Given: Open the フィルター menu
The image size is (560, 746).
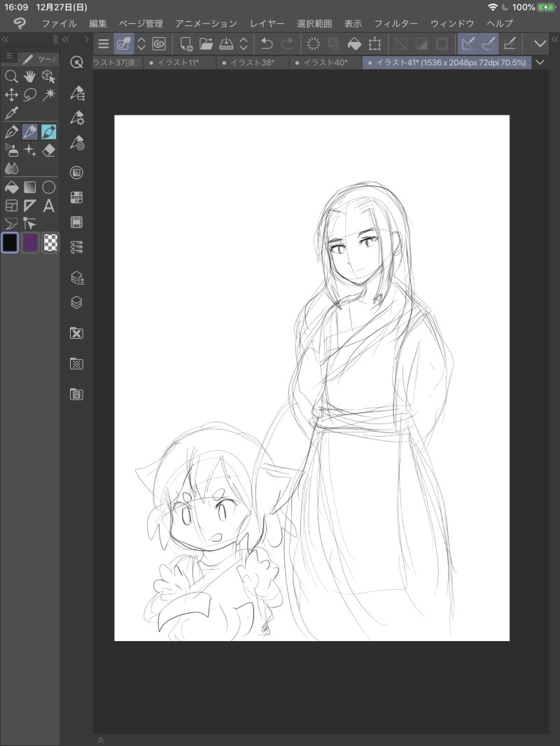Looking at the screenshot, I should pos(396,23).
